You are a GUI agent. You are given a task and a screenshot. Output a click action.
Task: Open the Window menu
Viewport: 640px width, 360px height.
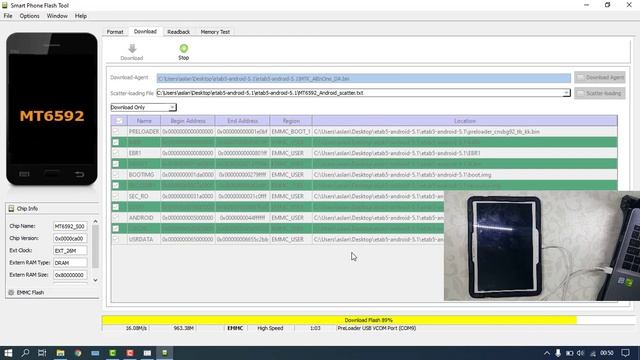(57, 16)
